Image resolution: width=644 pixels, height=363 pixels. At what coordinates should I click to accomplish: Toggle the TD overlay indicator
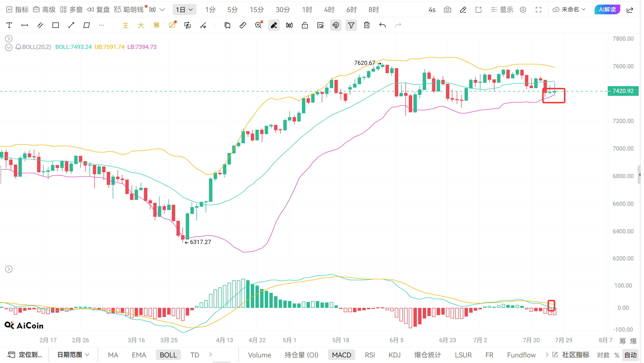point(195,355)
